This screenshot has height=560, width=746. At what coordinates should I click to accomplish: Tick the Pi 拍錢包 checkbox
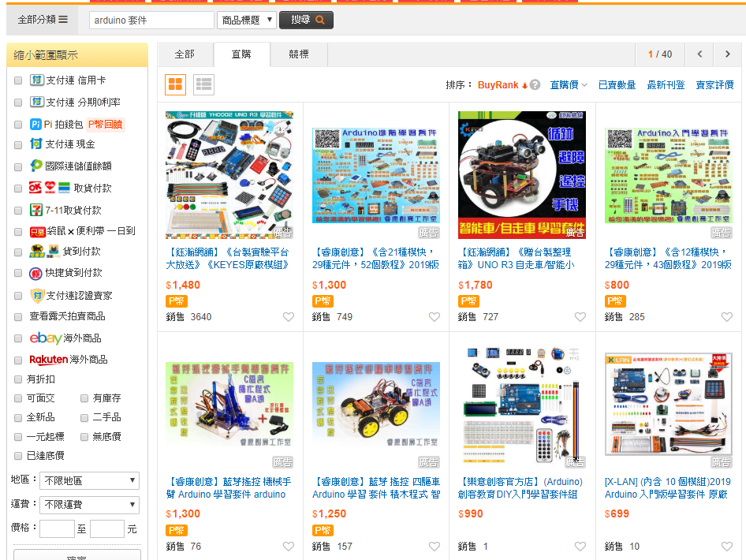click(x=18, y=124)
